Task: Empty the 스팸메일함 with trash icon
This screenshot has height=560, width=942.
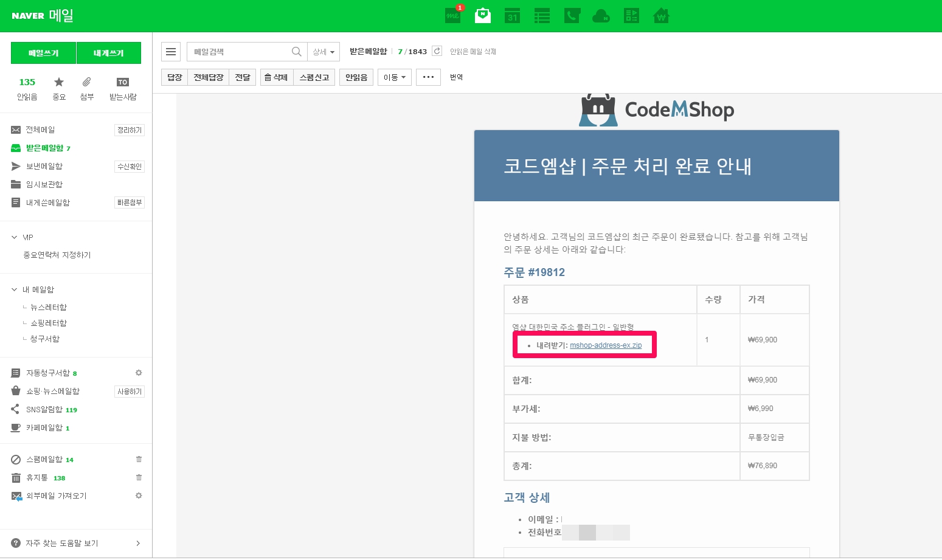Action: (139, 459)
